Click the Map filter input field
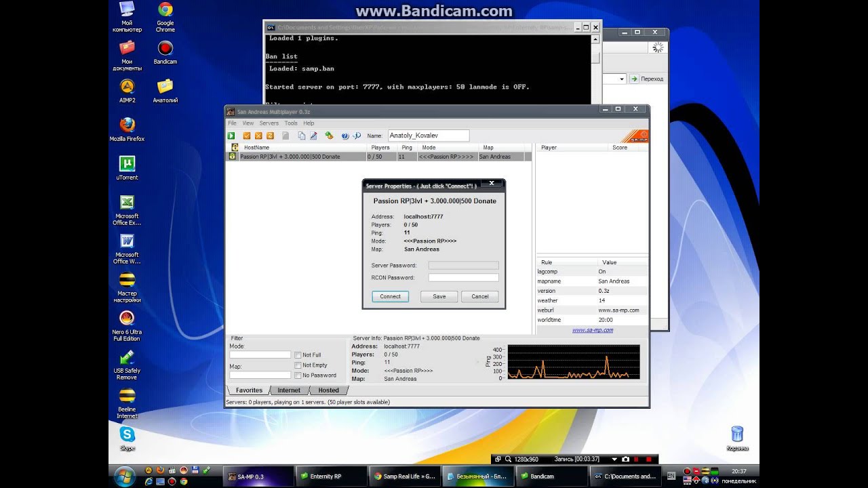The width and height of the screenshot is (868, 488). click(x=260, y=375)
